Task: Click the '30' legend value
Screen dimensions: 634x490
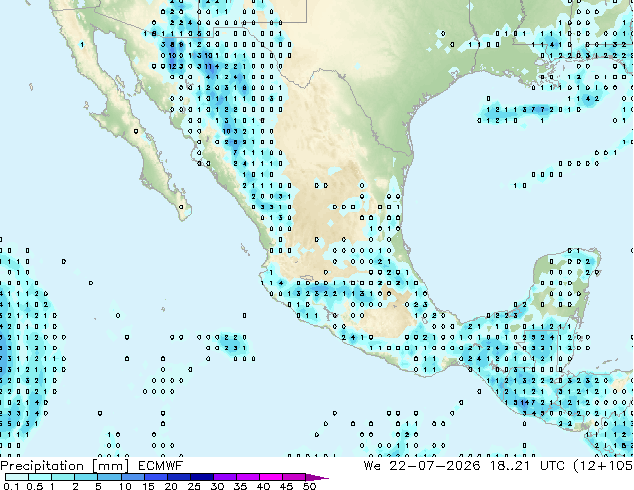Action: click(x=218, y=486)
